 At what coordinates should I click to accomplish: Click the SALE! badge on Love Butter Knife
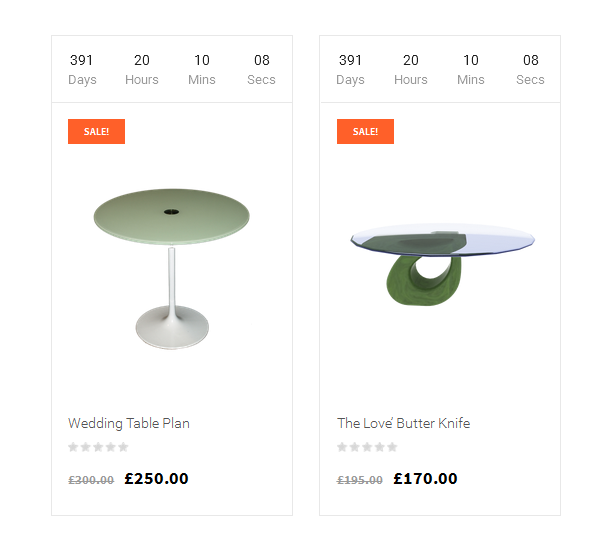[x=365, y=132]
